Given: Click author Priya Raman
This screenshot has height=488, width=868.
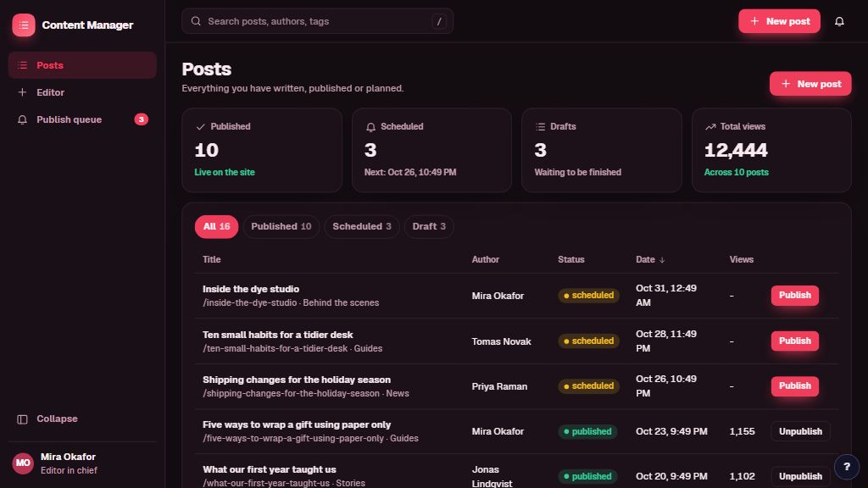Looking at the screenshot, I should click(499, 386).
